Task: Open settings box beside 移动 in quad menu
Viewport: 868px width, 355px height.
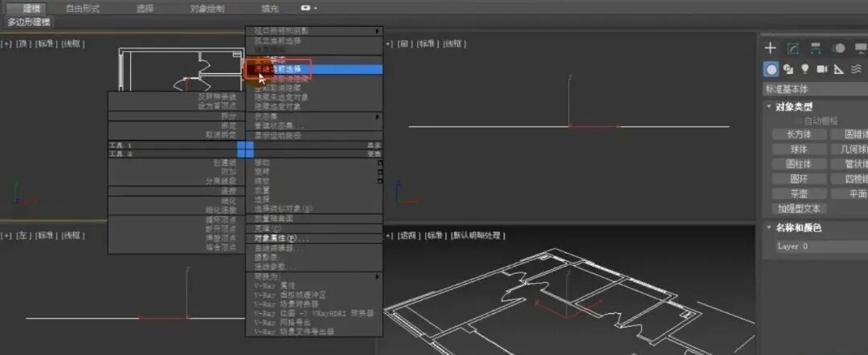Action: pos(379,163)
